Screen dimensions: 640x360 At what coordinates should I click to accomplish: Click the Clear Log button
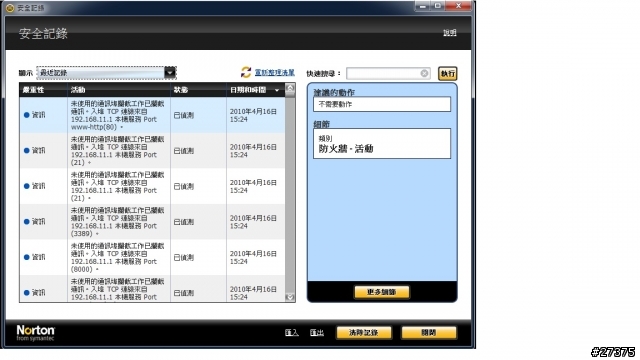[x=364, y=333]
